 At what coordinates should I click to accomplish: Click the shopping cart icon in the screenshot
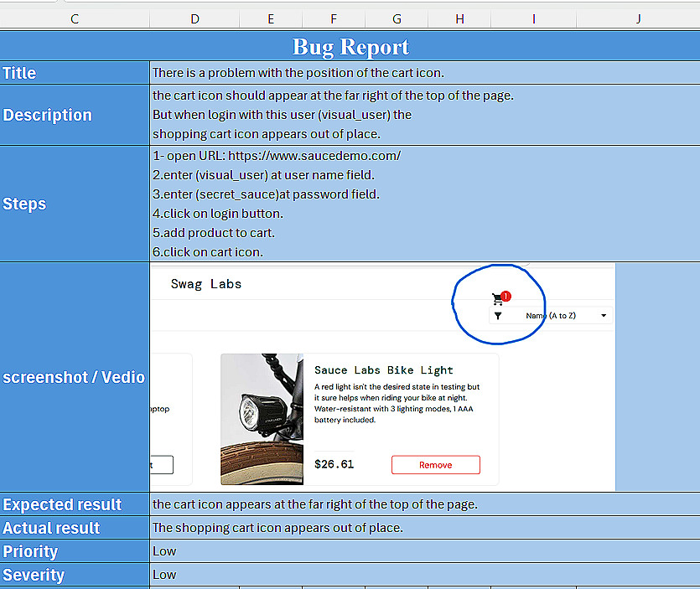[x=499, y=299]
